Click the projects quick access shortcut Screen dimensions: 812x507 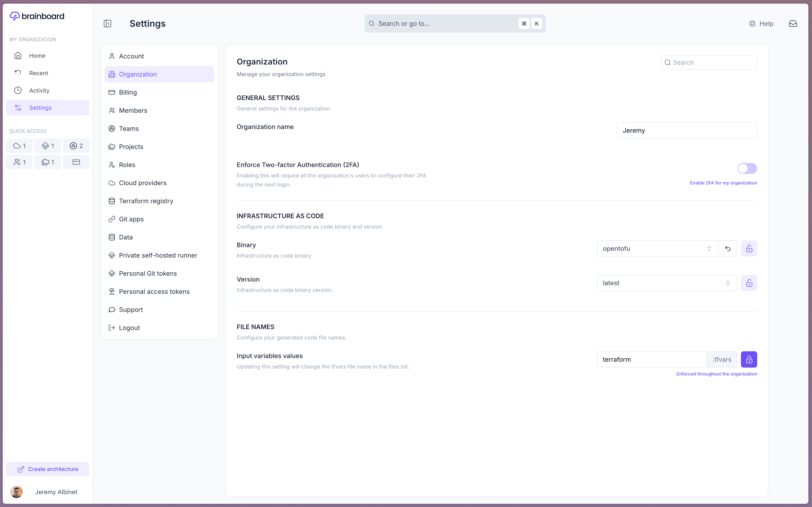click(48, 162)
